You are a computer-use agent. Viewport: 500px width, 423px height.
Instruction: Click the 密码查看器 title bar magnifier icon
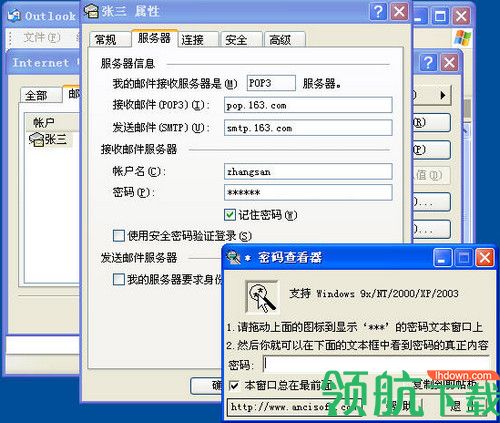[233, 257]
